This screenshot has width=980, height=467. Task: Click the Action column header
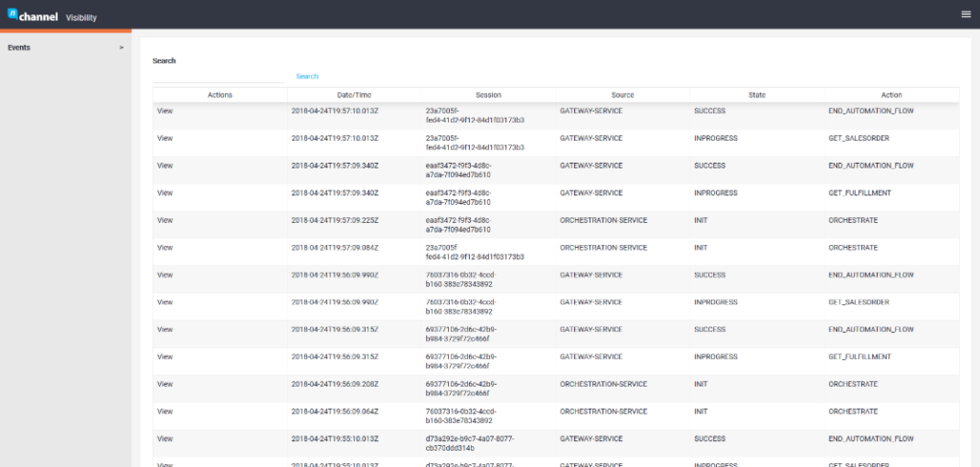(x=891, y=95)
